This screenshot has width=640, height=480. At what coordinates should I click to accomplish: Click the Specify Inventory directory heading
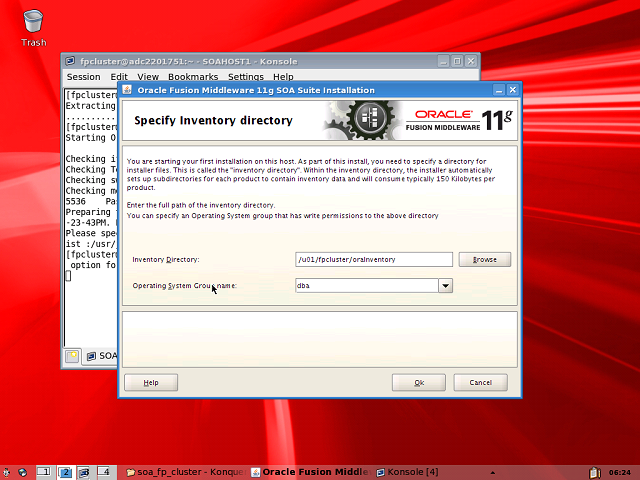point(213,120)
